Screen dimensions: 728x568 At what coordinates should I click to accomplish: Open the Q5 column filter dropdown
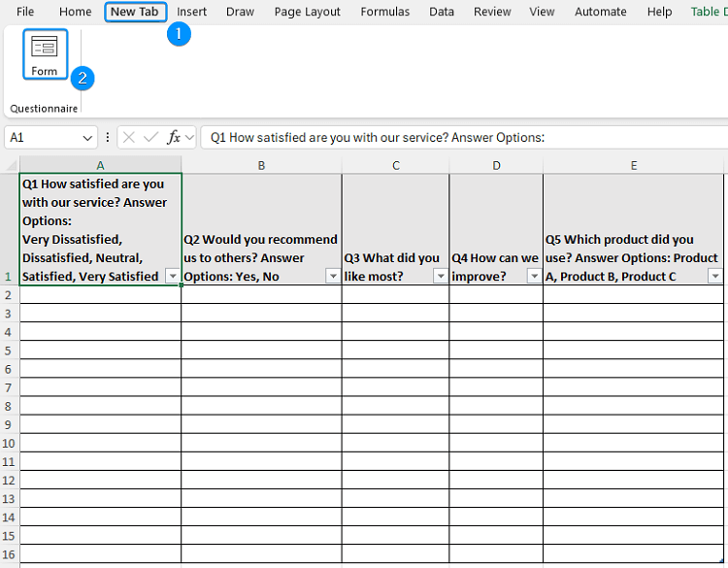[715, 276]
